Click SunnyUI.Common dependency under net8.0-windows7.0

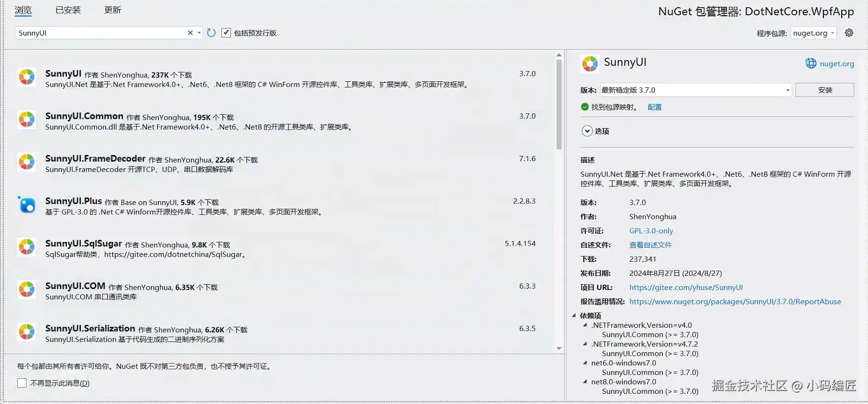650,391
